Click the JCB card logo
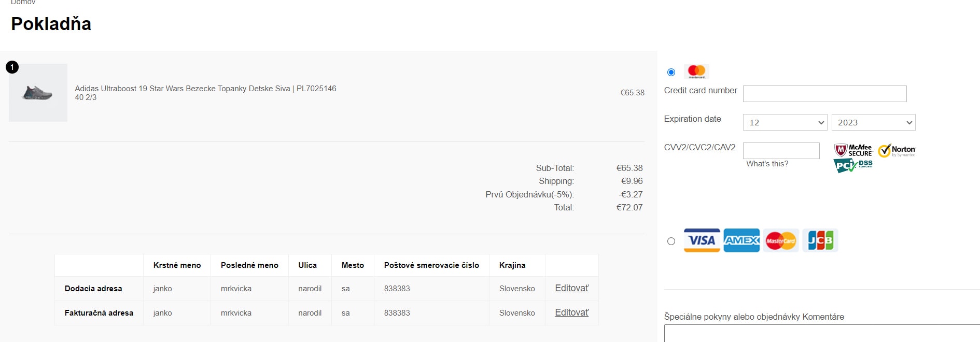Image resolution: width=980 pixels, height=342 pixels. 820,240
